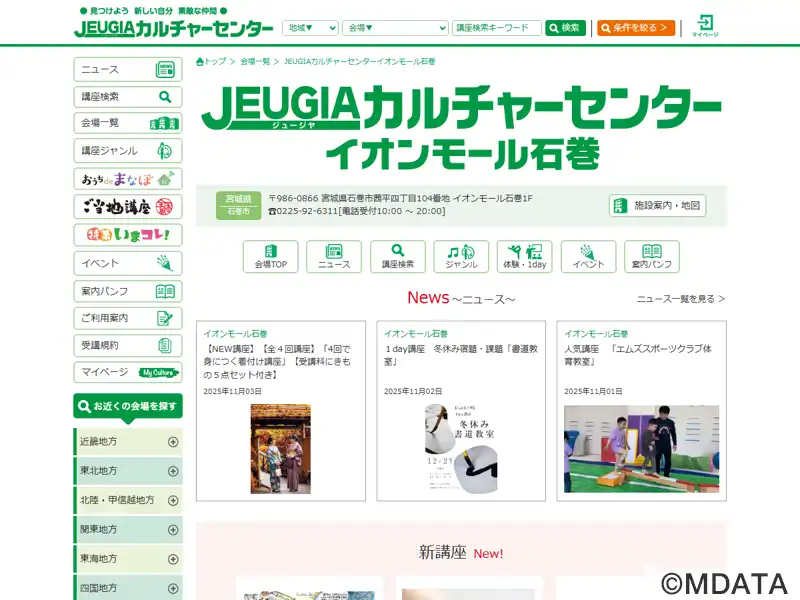Open ニュース in the left sidebar

coord(128,69)
